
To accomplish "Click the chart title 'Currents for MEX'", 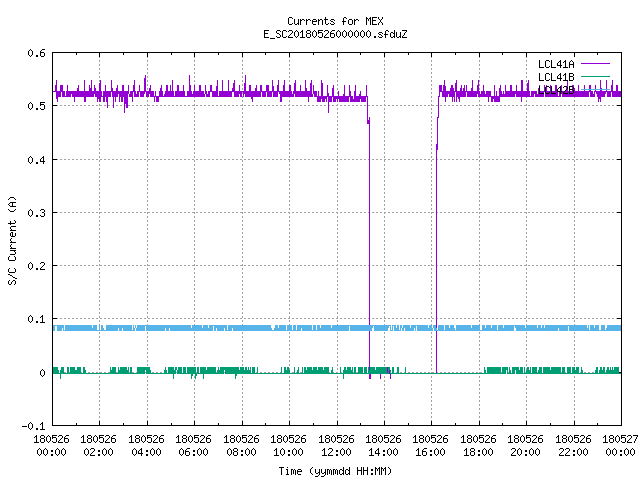I will (x=335, y=21).
